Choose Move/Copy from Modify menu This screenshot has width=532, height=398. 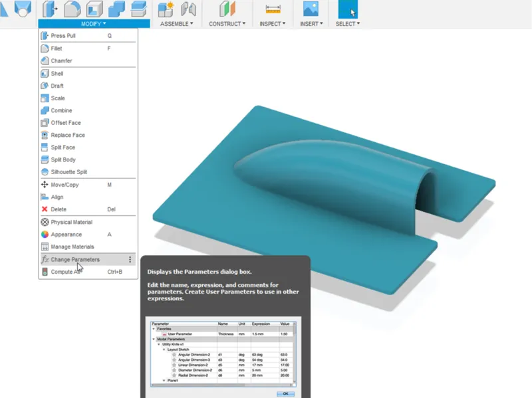(x=88, y=185)
